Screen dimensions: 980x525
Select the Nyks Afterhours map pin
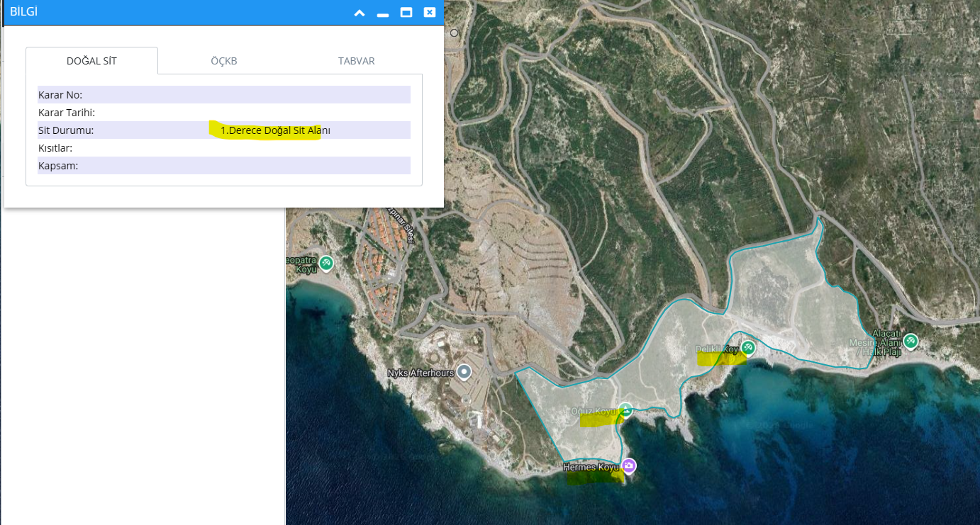pyautogui.click(x=464, y=372)
